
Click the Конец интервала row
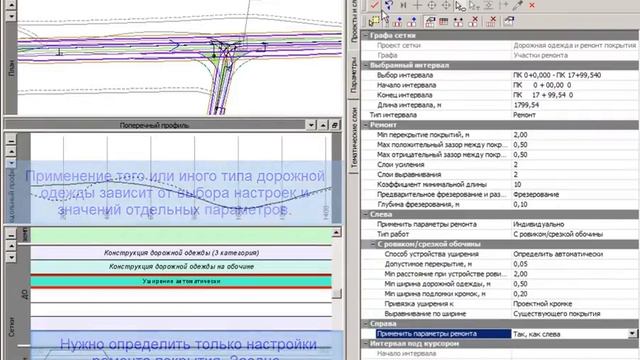pos(500,95)
